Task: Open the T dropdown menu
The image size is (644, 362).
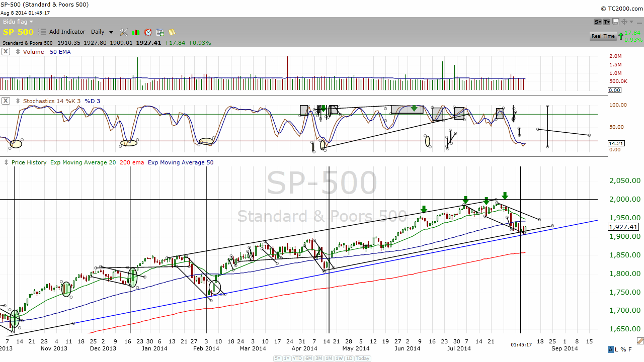Action: (x=607, y=22)
